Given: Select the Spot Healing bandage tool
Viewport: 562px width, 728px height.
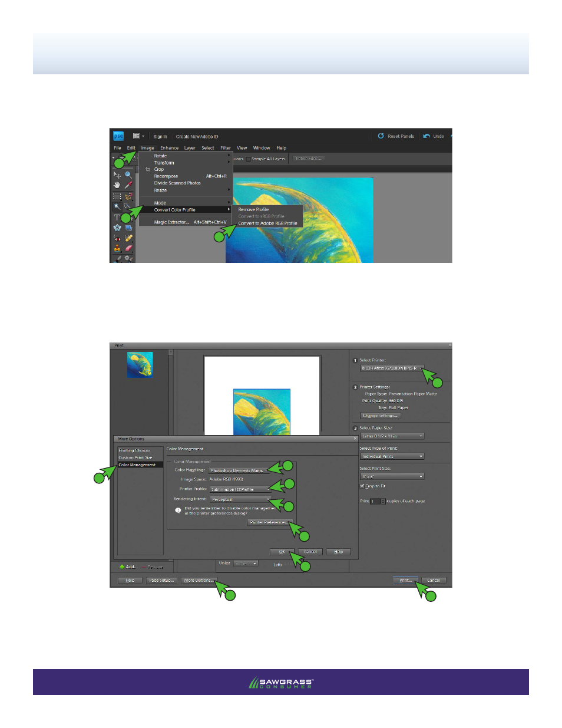Looking at the screenshot, I should [128, 238].
